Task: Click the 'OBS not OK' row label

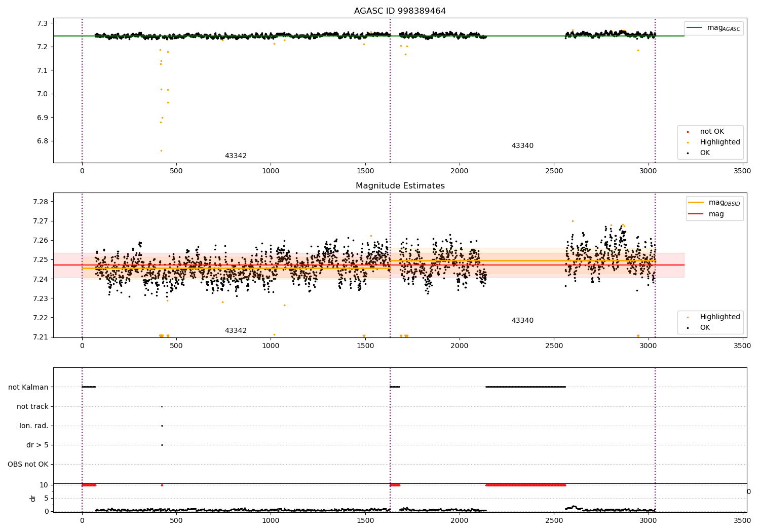Action: pyautogui.click(x=28, y=465)
